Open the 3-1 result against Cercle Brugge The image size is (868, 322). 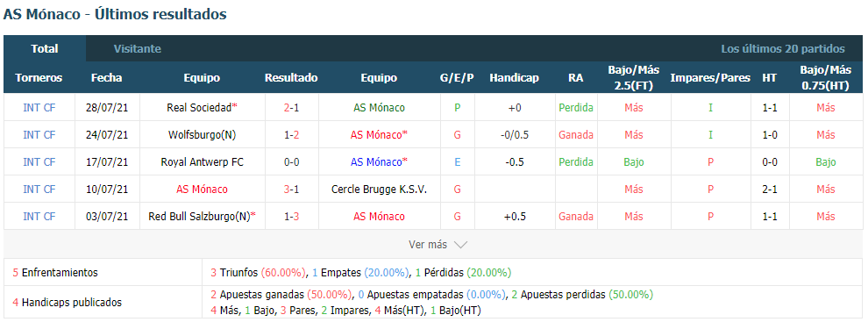coord(291,190)
